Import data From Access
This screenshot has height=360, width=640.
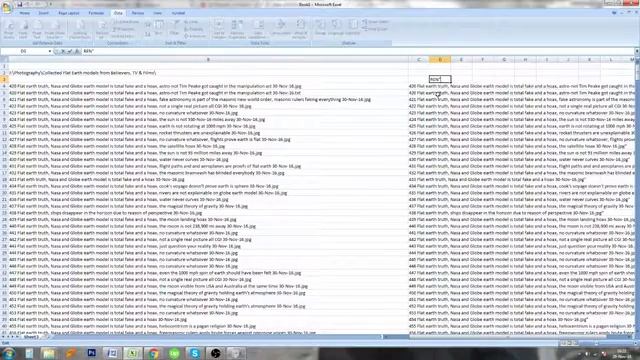9,30
